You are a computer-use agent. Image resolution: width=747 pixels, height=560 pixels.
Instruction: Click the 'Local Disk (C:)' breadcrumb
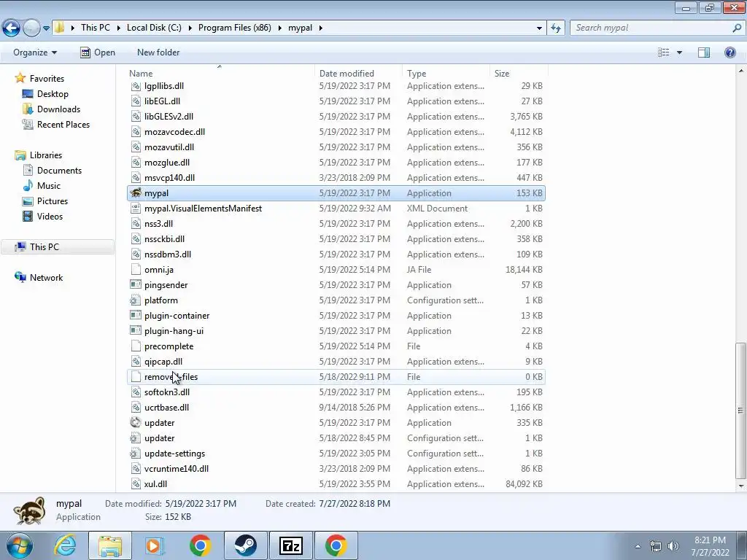pos(154,28)
